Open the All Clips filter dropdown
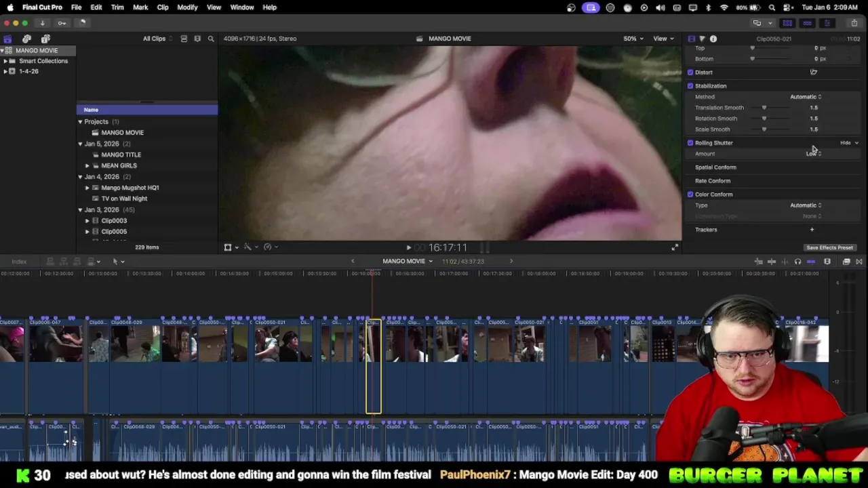 pos(157,39)
